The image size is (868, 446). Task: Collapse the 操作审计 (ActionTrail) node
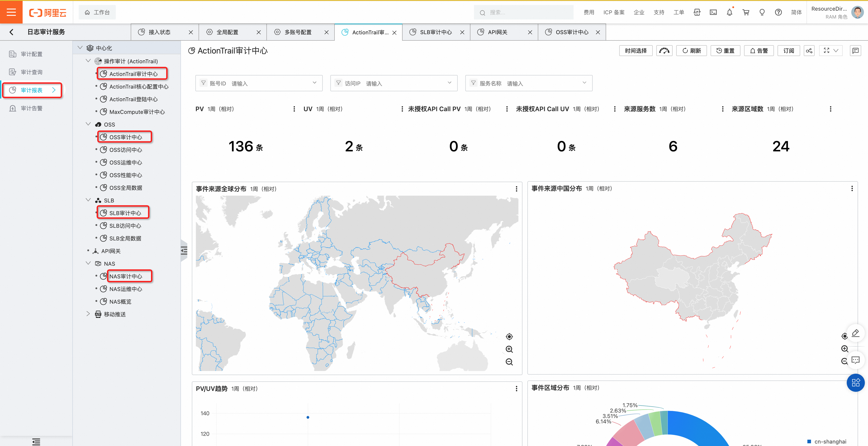tap(88, 61)
